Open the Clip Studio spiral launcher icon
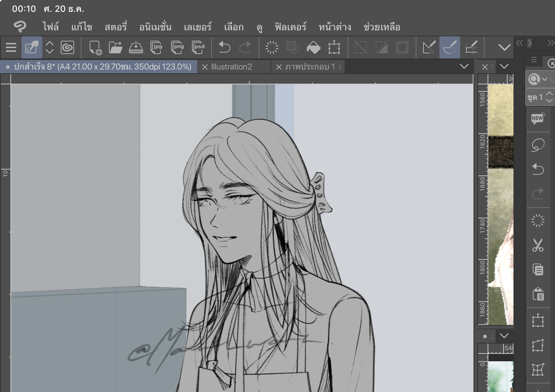555x392 pixels. [x=67, y=47]
